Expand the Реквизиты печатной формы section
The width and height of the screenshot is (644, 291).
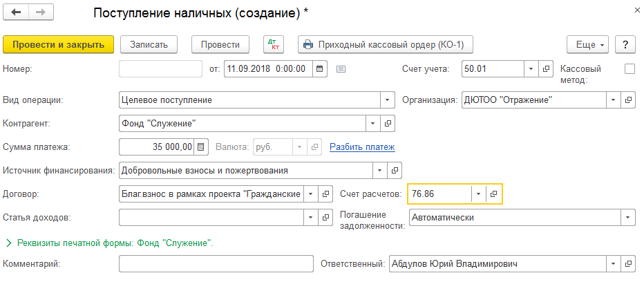[9, 243]
